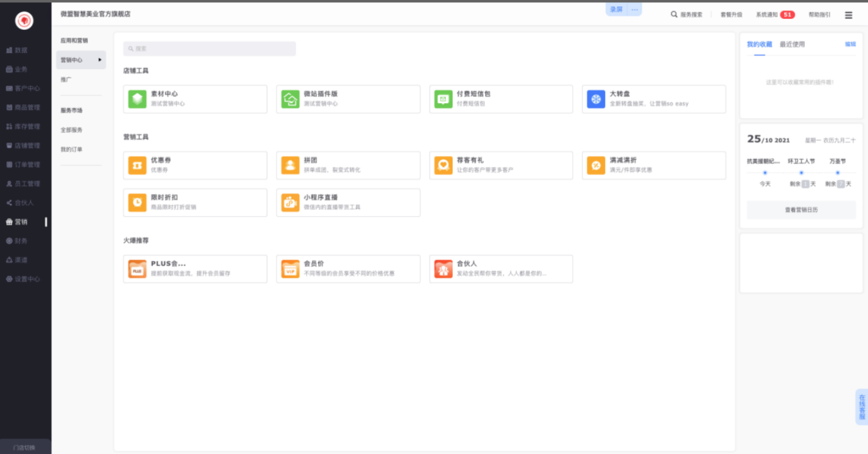The width and height of the screenshot is (868, 454).
Task: Select the 优惠券 coupon icon
Action: click(137, 165)
